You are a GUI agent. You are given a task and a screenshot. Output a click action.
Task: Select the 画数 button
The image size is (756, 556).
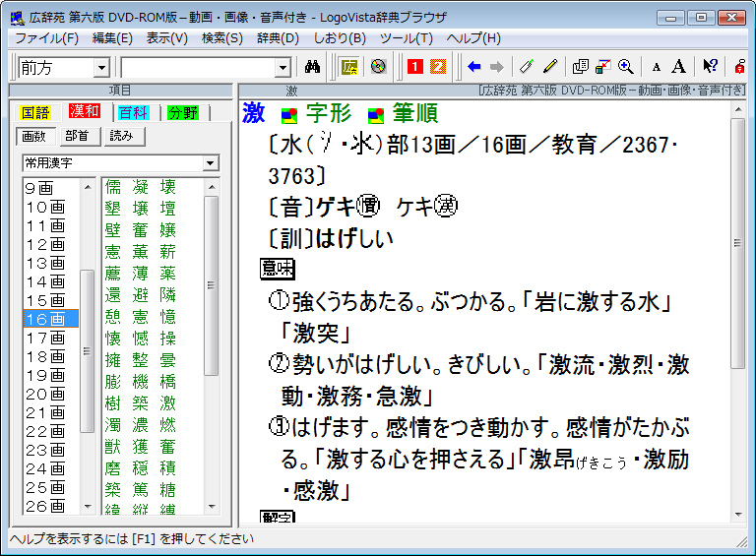[x=34, y=137]
